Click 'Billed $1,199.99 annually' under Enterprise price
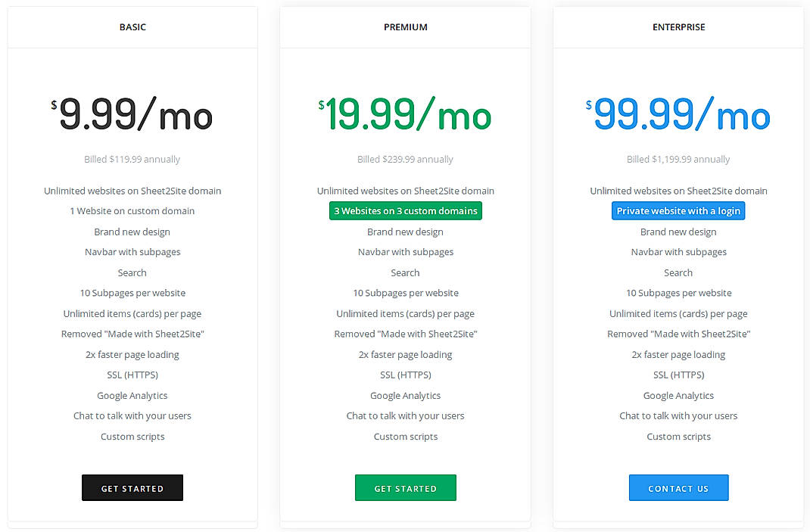810x532 pixels. tap(678, 159)
